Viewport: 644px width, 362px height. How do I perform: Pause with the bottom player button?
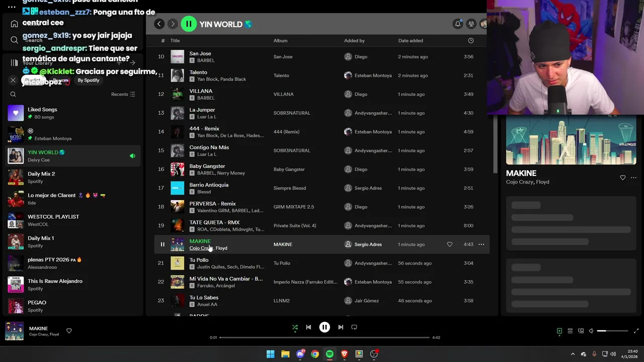click(325, 327)
